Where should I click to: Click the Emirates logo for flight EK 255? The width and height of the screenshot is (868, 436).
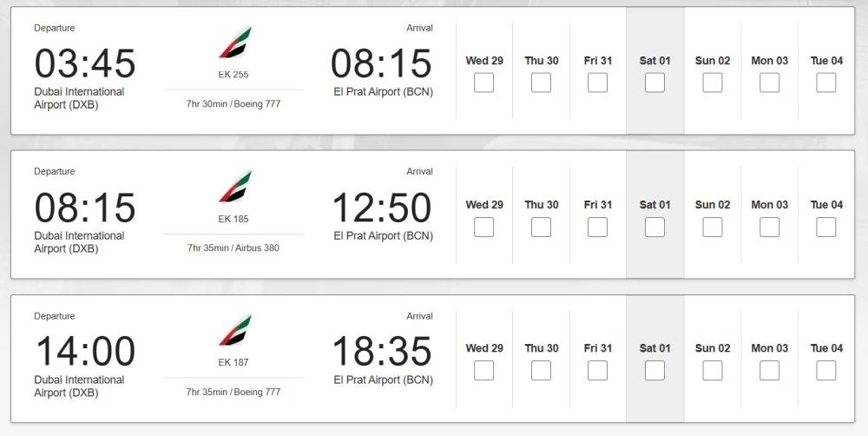click(x=234, y=42)
